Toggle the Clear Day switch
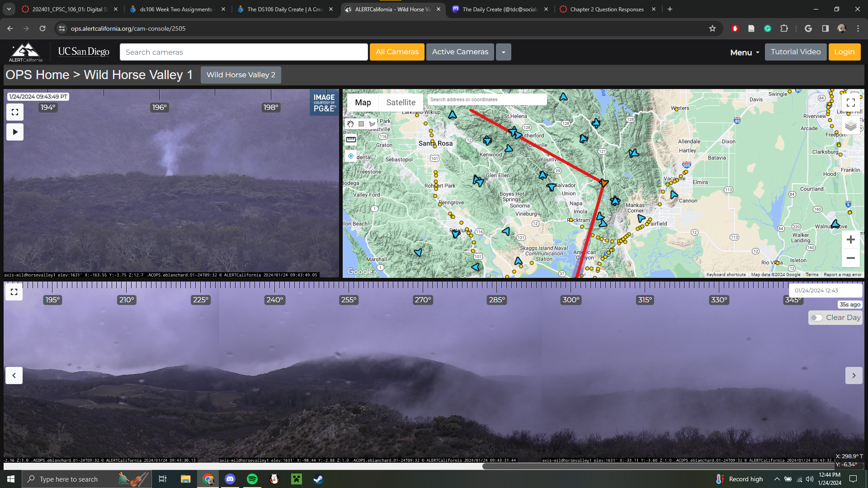The width and height of the screenshot is (868, 488). pyautogui.click(x=816, y=318)
